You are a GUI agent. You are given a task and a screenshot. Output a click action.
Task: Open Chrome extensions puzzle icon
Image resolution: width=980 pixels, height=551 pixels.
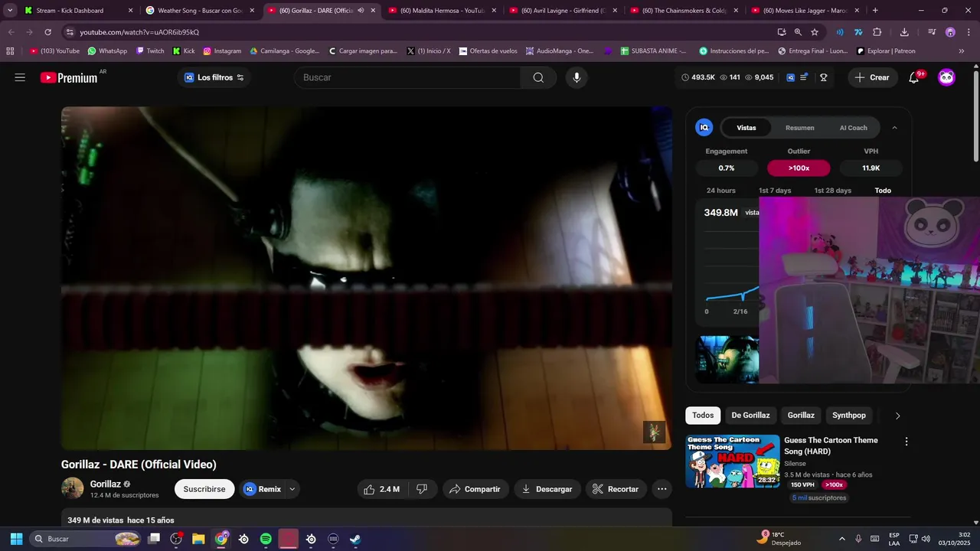pos(877,32)
